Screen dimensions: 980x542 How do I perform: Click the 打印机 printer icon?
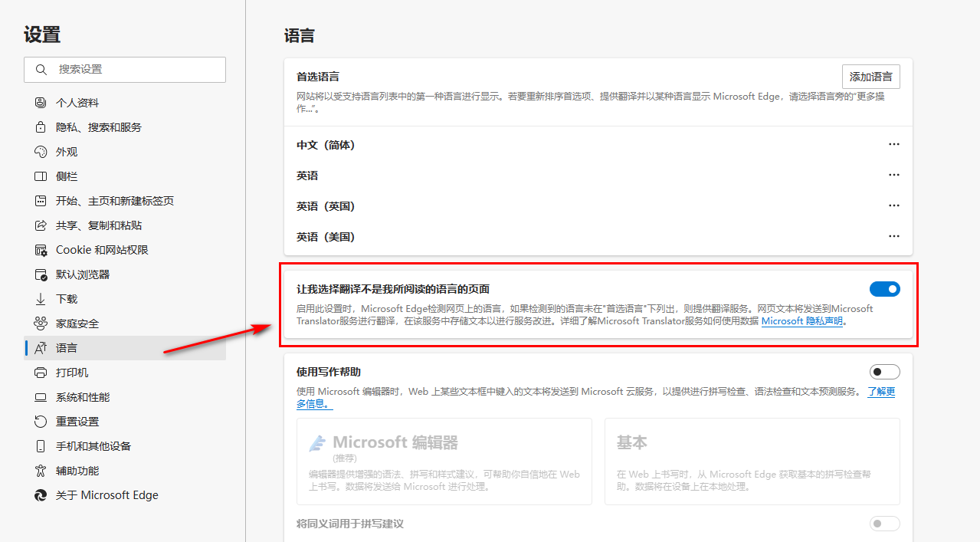click(41, 373)
